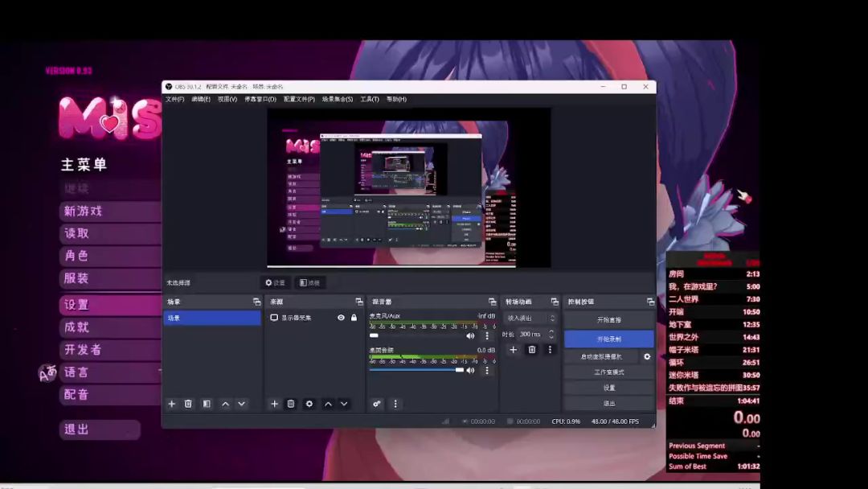Open advanced audio properties gears icon
This screenshot has height=489, width=868.
coord(376,404)
